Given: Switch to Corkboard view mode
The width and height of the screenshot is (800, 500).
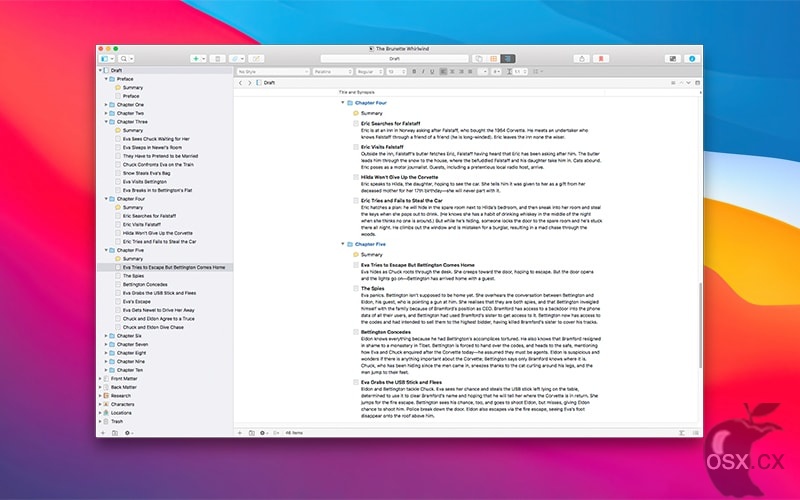Looking at the screenshot, I should 493,59.
